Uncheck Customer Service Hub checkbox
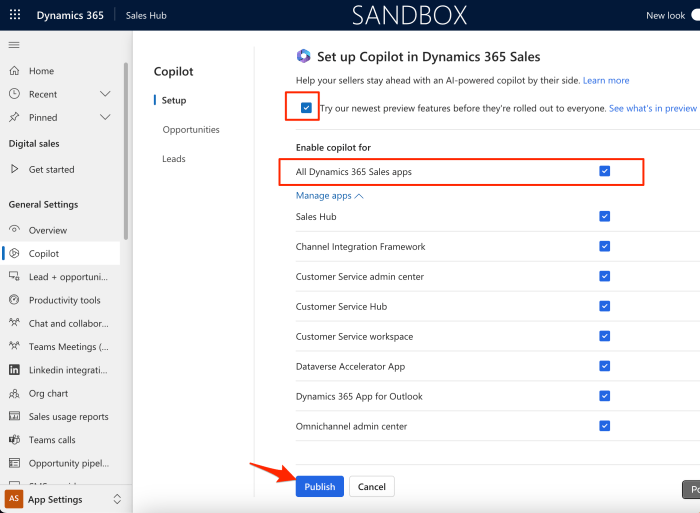Viewport: 700px width, 513px height. click(x=604, y=306)
